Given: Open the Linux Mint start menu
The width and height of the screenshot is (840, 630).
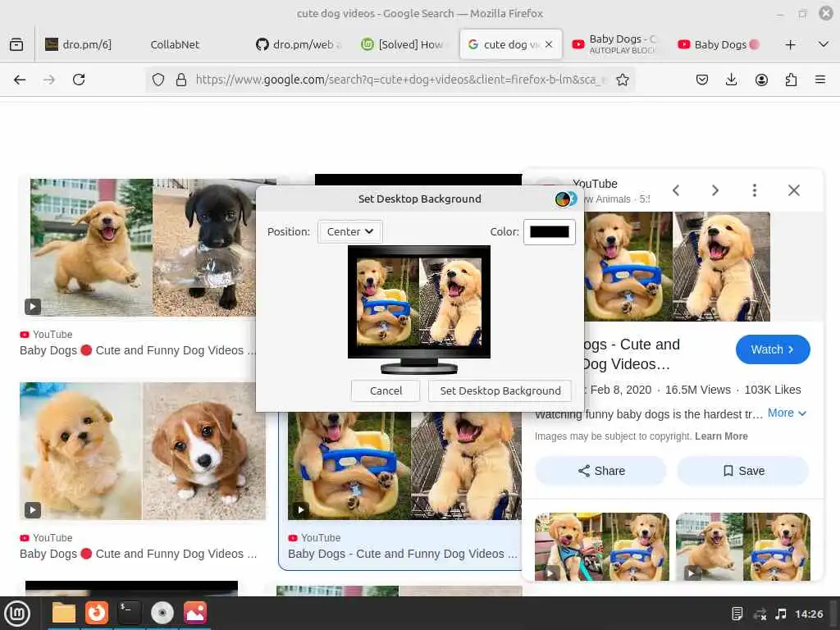Looking at the screenshot, I should tap(17, 614).
